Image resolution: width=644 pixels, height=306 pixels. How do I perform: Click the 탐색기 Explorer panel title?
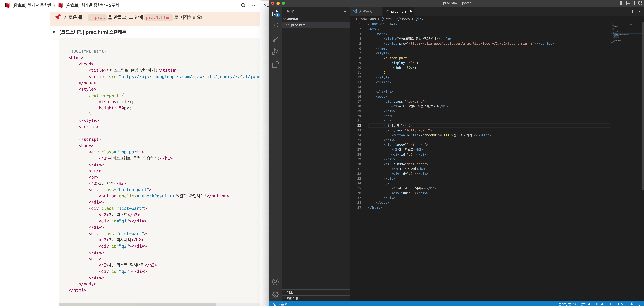coord(291,12)
